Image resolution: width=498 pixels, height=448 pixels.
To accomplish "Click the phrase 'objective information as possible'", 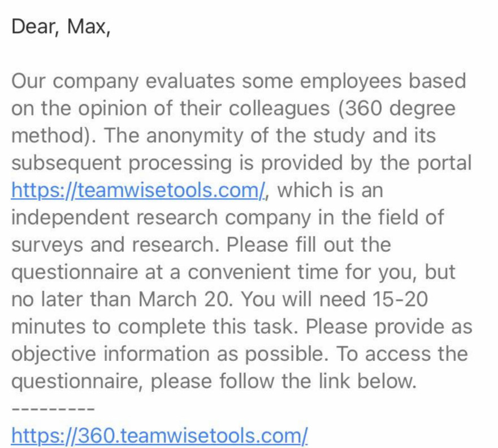I will (x=169, y=354).
